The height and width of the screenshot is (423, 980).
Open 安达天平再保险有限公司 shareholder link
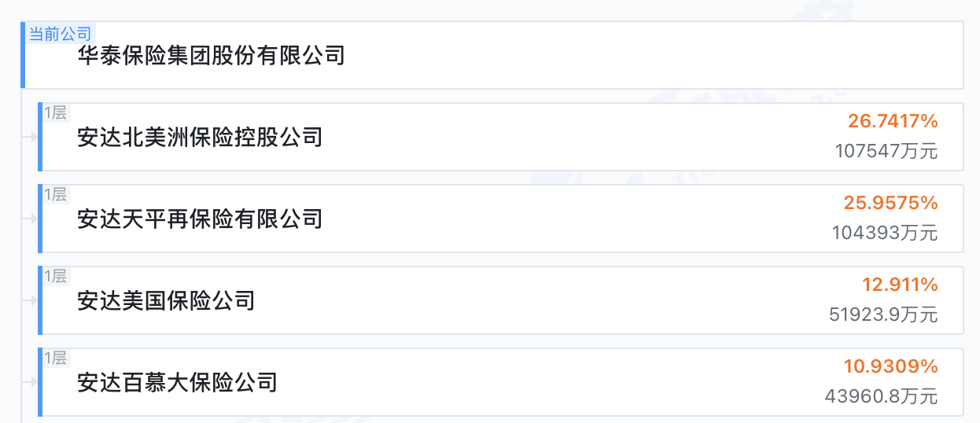pos(200,219)
